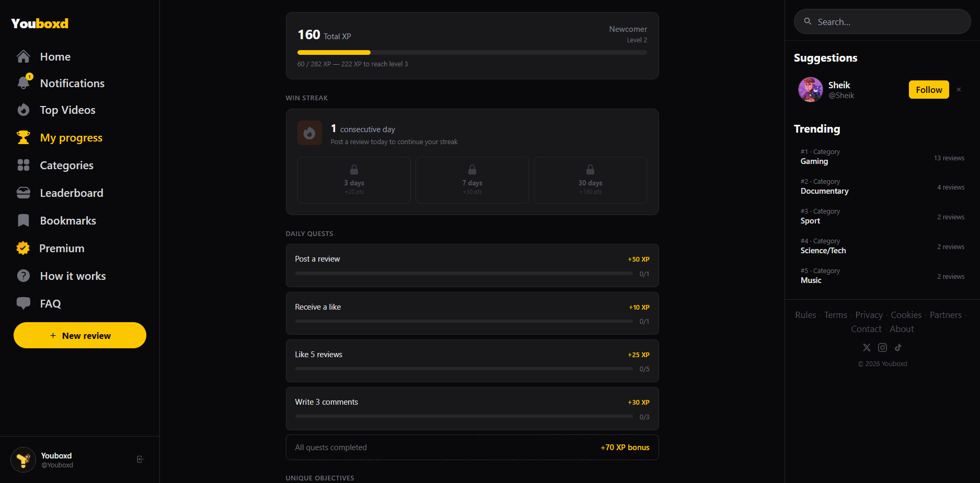Viewport: 980px width, 483px height.
Task: Select the Top Videos play icon
Action: 24,110
